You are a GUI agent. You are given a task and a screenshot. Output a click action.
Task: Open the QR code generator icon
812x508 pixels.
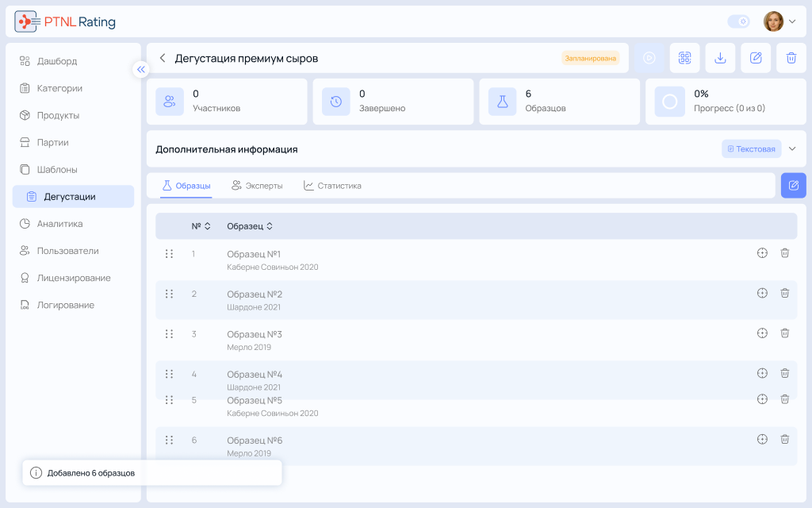[684, 58]
